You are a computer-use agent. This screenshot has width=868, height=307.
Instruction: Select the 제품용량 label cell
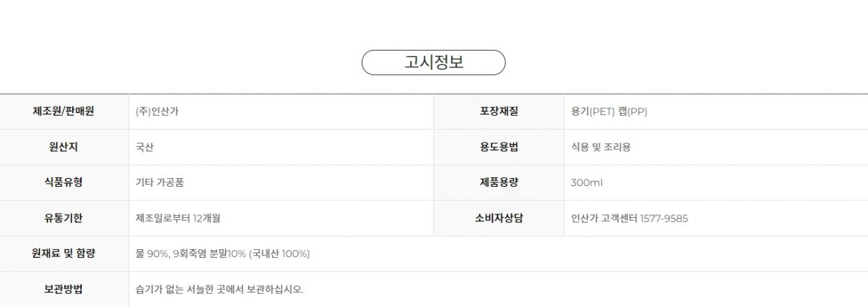pyautogui.click(x=499, y=182)
